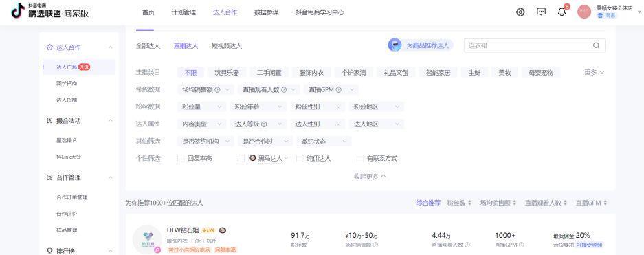Click the sort arrows icon beside 场均销售额

tap(515, 203)
